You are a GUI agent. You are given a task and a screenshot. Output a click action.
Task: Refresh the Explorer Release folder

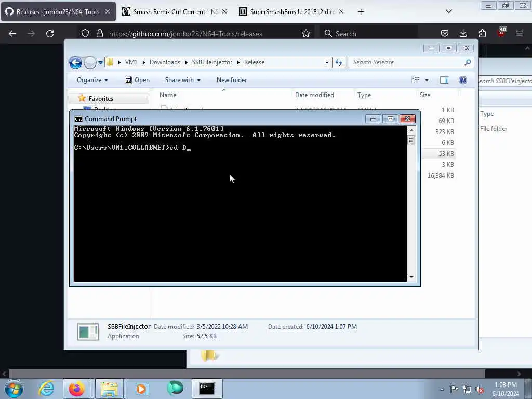[339, 62]
